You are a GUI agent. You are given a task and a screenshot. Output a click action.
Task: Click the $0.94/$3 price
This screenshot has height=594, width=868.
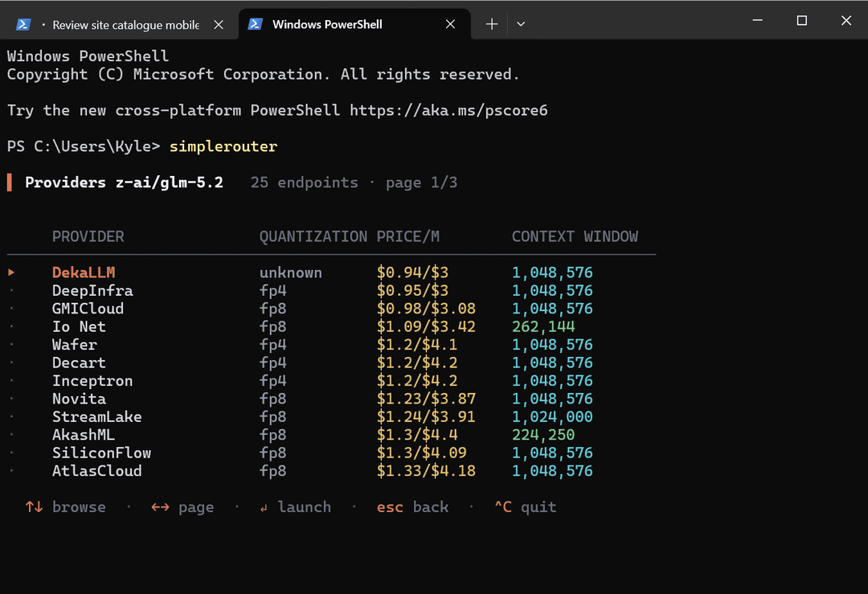click(x=412, y=272)
